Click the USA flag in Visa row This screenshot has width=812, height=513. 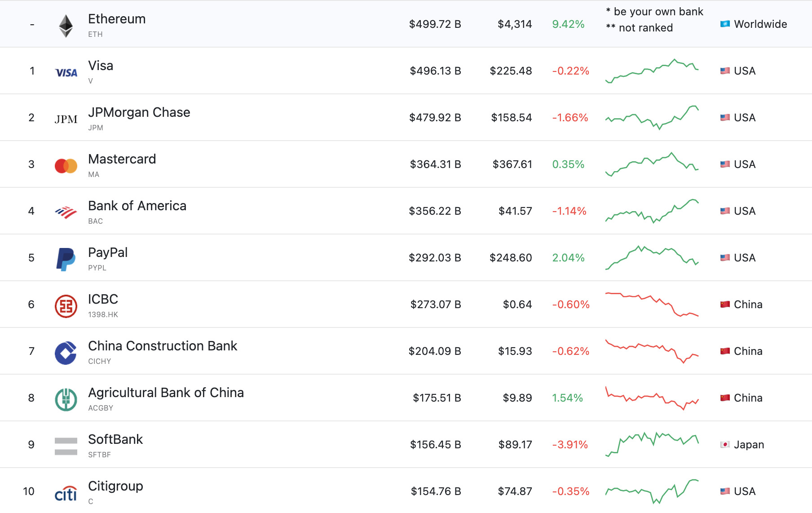click(x=725, y=71)
